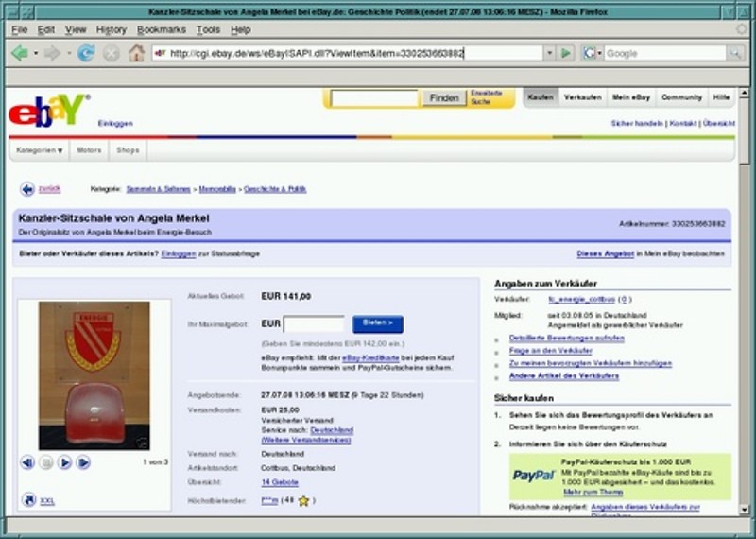This screenshot has width=756, height=539.
Task: Click the PayPal logo
Action: 534,476
